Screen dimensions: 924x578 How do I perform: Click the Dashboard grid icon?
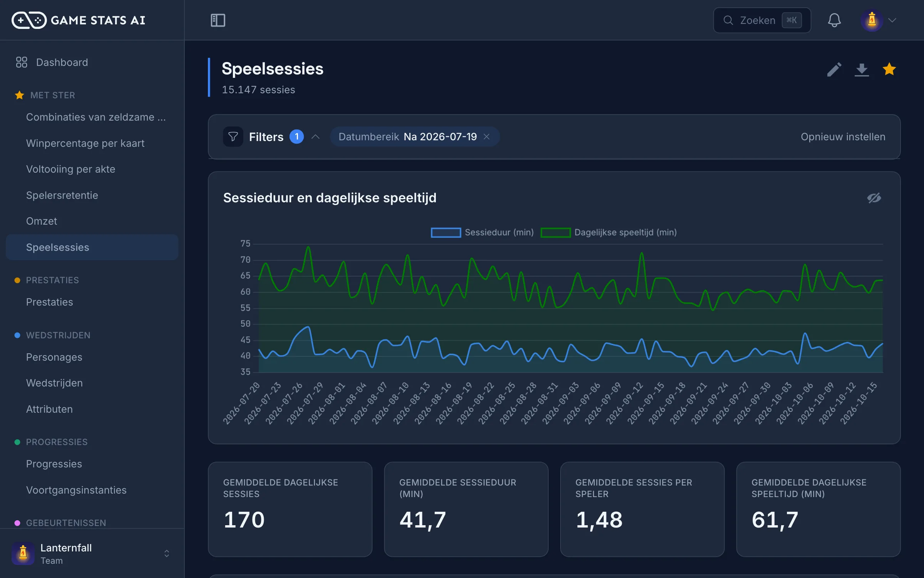(22, 62)
